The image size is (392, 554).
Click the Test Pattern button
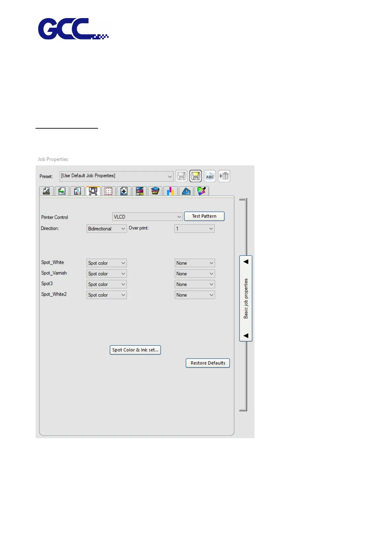[204, 216]
